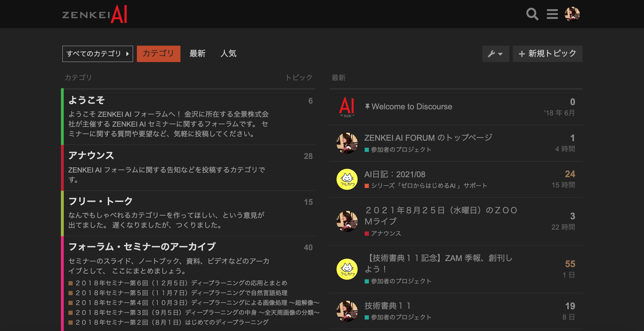Switch to the 最新 tab
644x331 pixels.
[198, 54]
